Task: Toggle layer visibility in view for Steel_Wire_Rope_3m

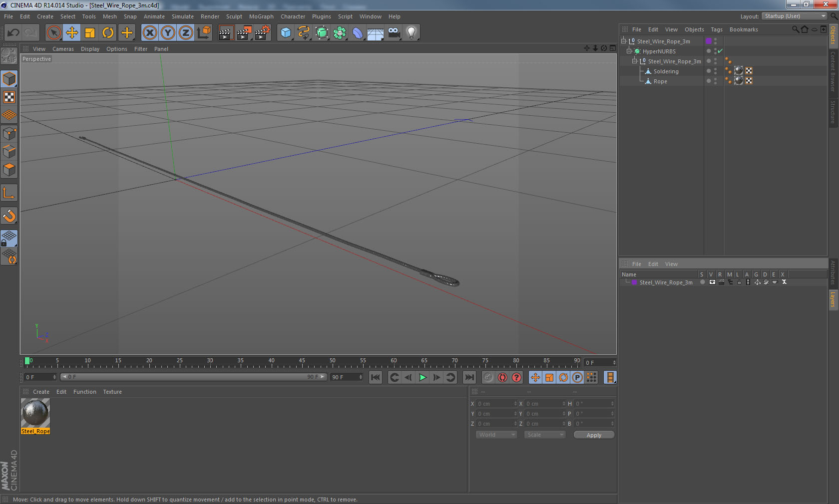Action: [x=712, y=282]
